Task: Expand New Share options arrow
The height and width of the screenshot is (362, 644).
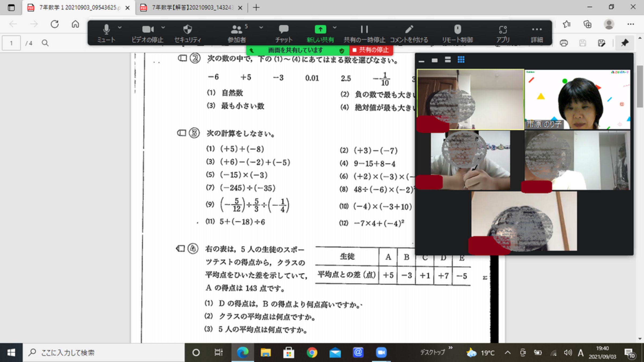Action: [x=334, y=27]
